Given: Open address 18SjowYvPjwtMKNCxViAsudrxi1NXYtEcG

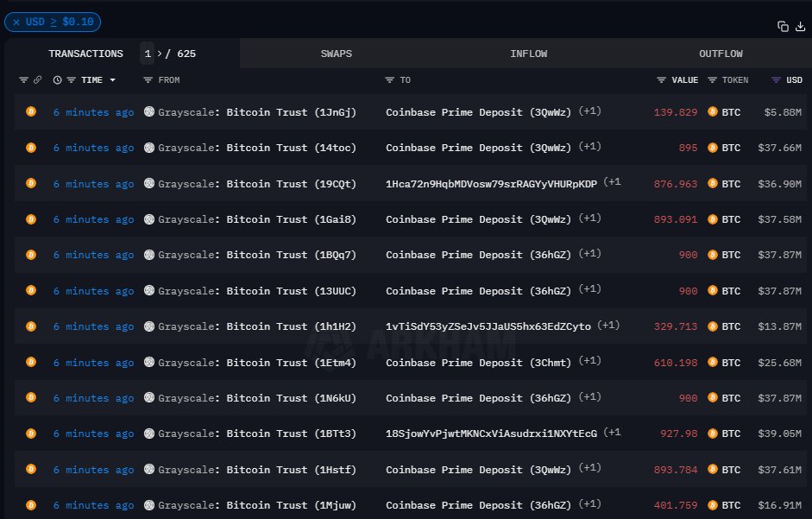Looking at the screenshot, I should point(491,434).
